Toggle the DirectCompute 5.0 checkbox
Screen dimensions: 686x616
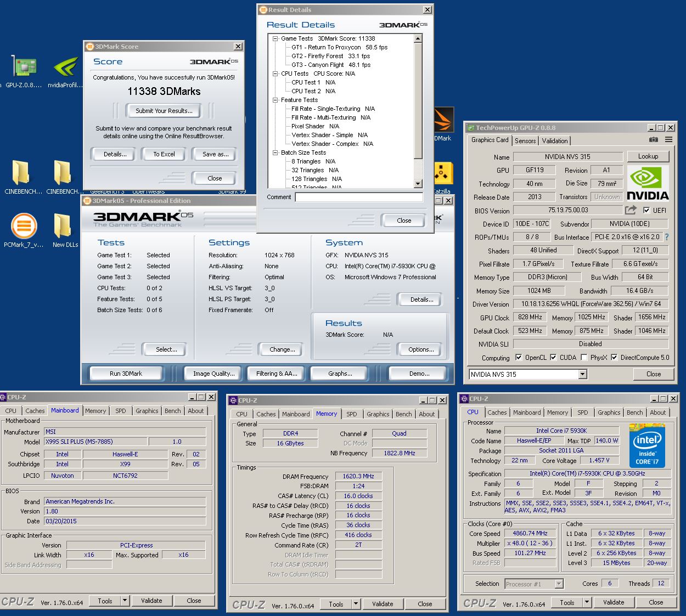[x=614, y=357]
